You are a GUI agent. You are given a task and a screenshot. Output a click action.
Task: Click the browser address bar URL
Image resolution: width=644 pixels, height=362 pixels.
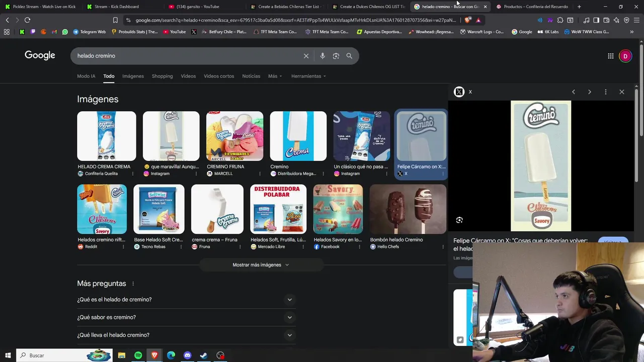295,20
